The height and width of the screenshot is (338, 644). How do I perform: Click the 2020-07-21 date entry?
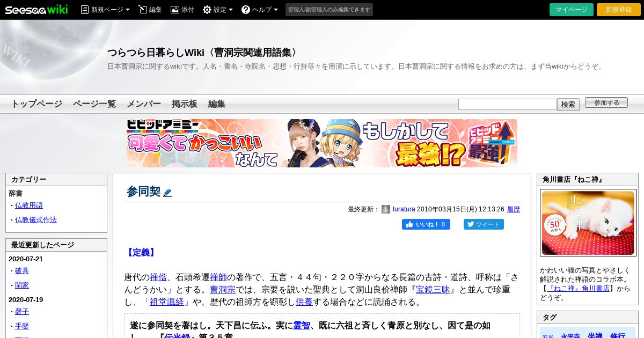(26, 259)
